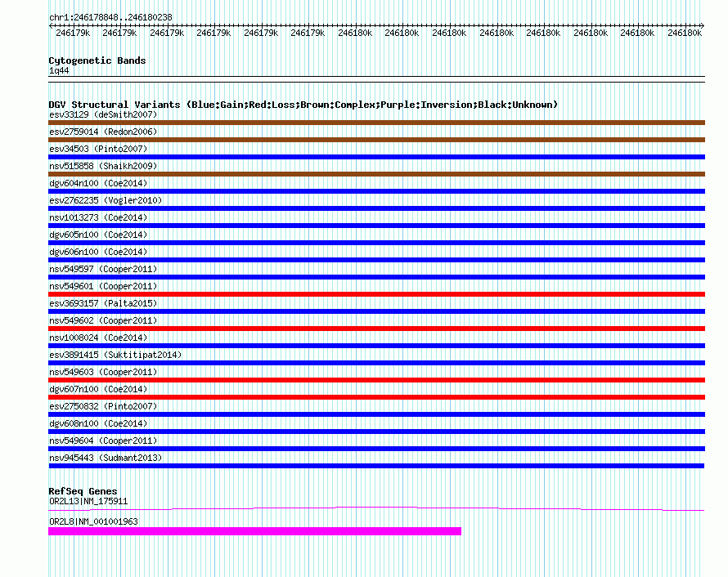Click the right arrow end of ruler
Viewport: 728px width, 577px height.
point(702,25)
